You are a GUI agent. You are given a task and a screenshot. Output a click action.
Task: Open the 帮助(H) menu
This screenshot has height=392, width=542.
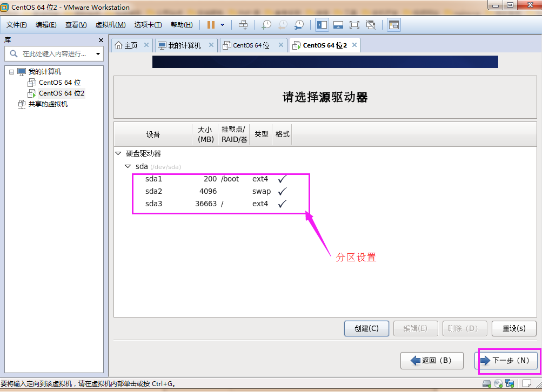pos(182,25)
